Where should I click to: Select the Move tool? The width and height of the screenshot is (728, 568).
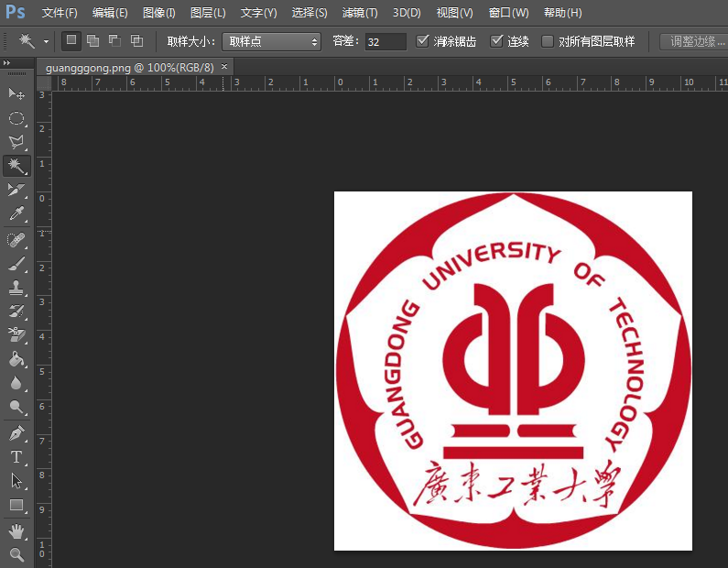16,93
